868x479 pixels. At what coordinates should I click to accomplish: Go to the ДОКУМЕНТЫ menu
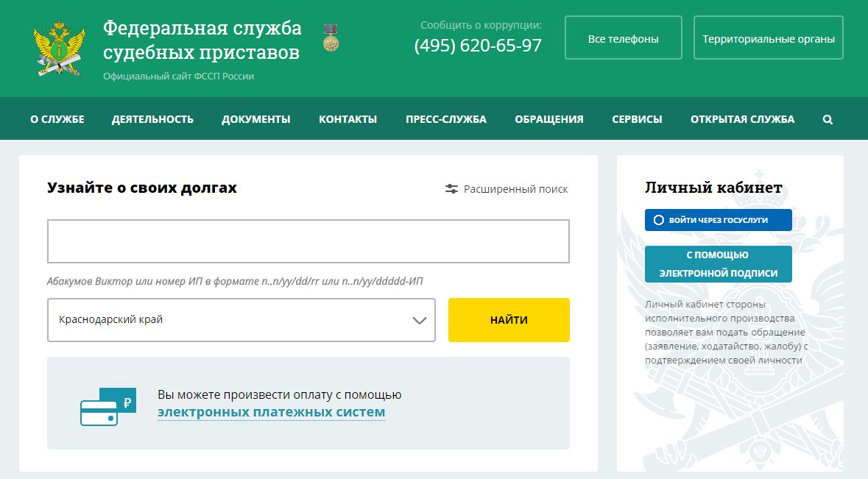256,119
